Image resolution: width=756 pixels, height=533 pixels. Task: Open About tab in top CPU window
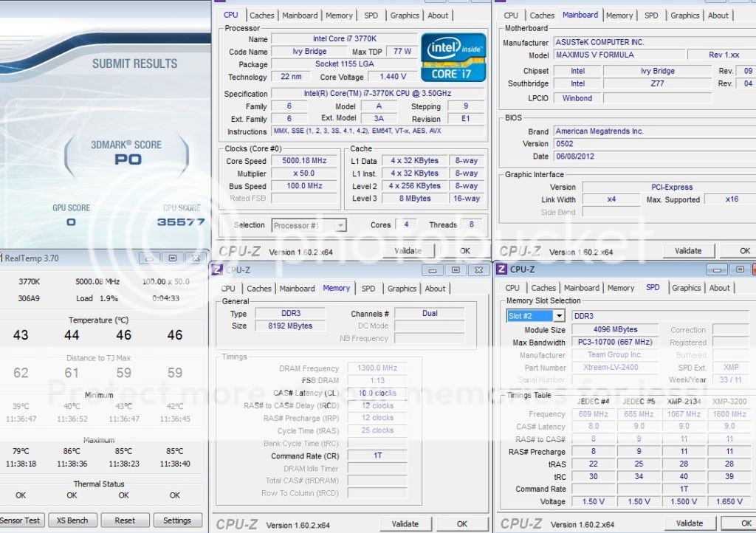[x=438, y=16]
